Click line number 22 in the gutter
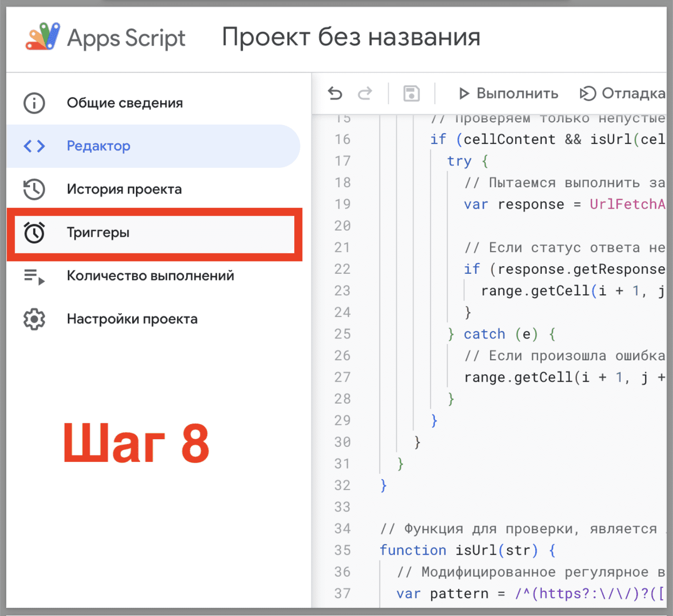This screenshot has height=616, width=673. tap(342, 269)
